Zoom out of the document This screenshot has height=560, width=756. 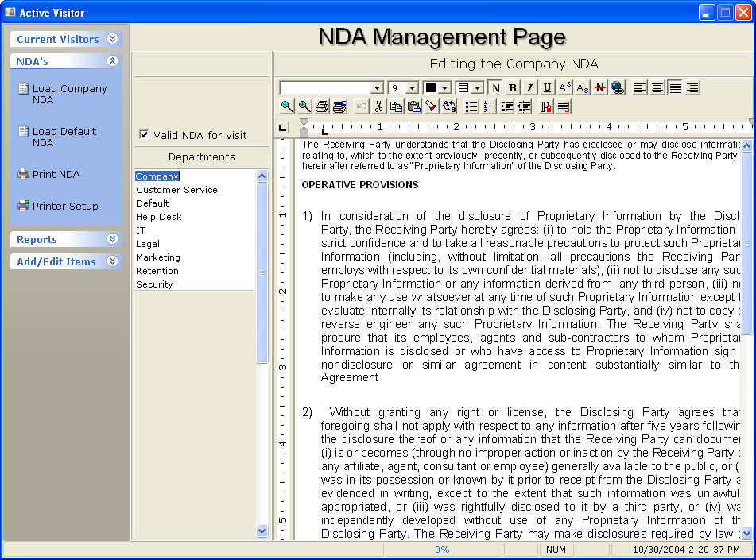pyautogui.click(x=287, y=106)
